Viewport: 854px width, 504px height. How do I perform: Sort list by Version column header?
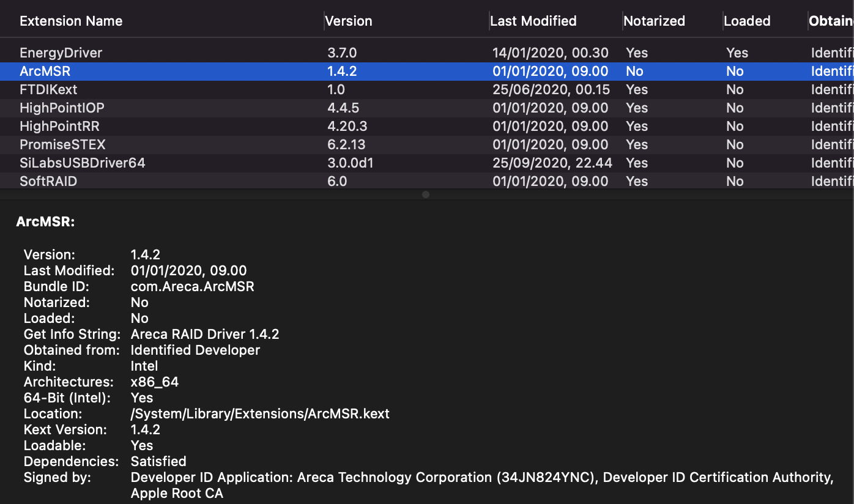coord(349,21)
